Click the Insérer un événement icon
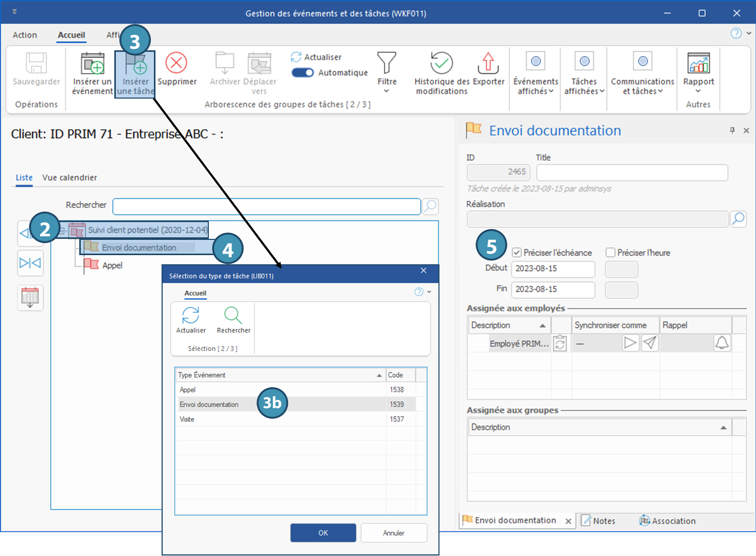This screenshot has height=556, width=756. pos(92,64)
